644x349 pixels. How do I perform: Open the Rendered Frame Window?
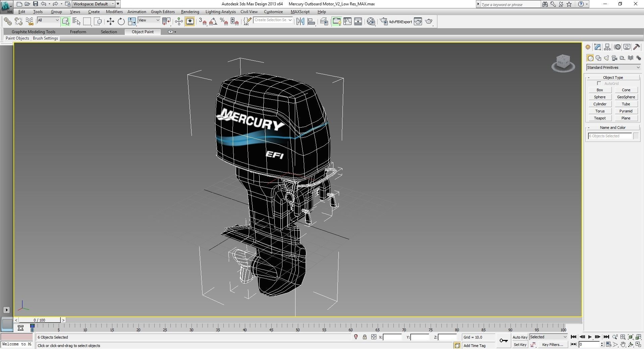(418, 21)
